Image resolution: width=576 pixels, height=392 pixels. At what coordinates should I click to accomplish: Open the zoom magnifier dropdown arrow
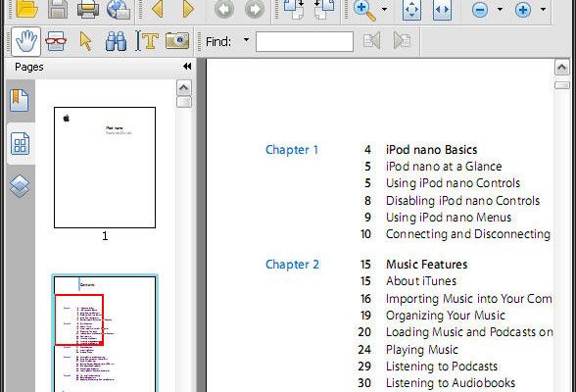(x=384, y=9)
